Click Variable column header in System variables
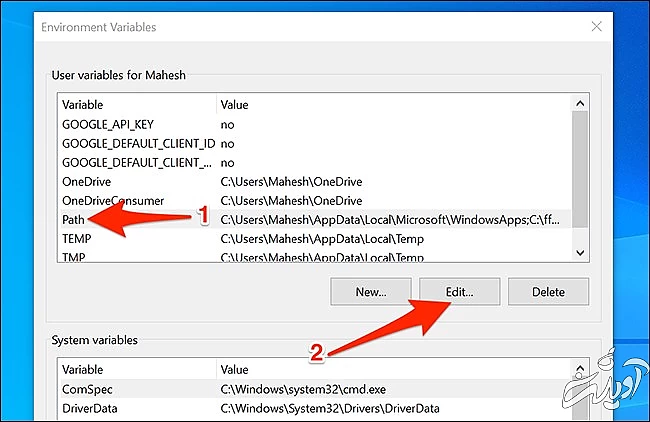Screen dimensions: 650x422 point(135,369)
